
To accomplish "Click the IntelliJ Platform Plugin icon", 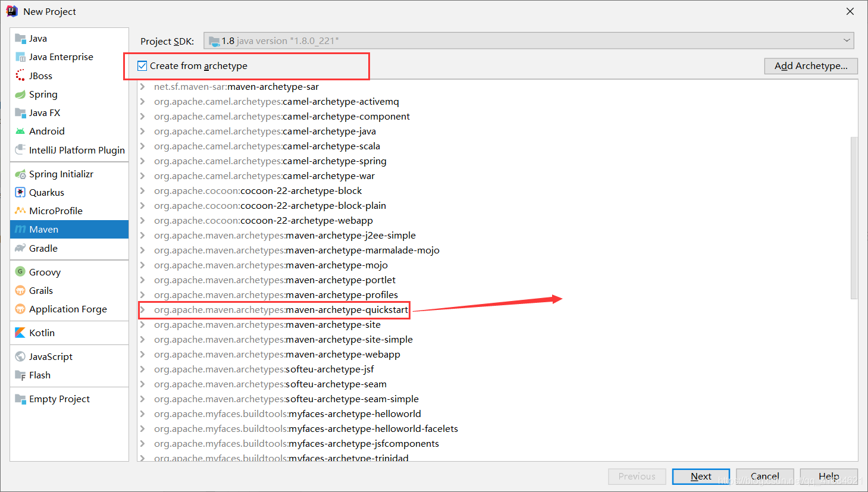I will 20,150.
